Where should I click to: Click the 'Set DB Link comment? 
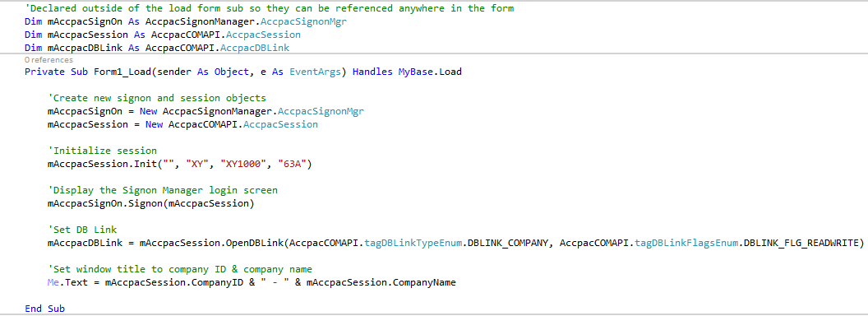[82, 230]
